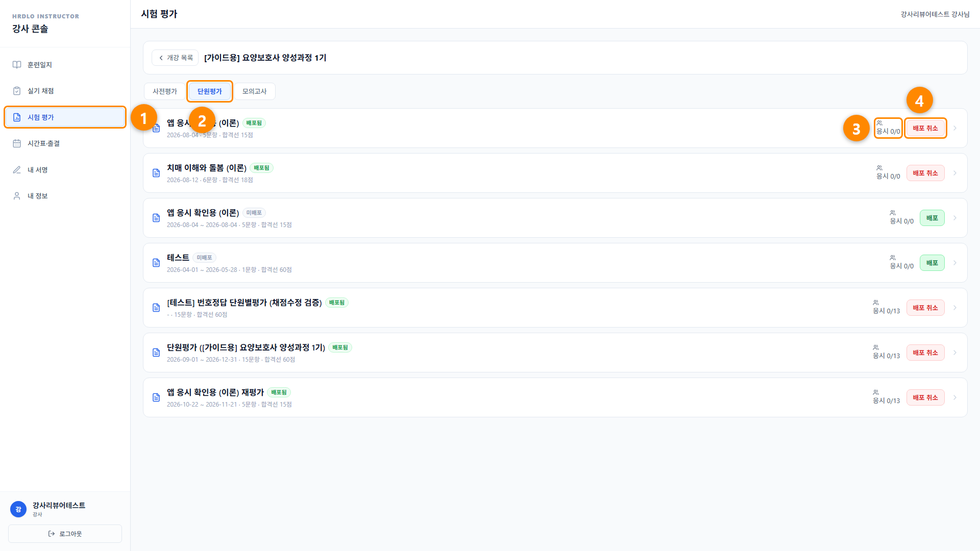The height and width of the screenshot is (551, 980).
Task: Click 배포 취소 for 앱 응시 확인용 재평가
Action: point(925,397)
